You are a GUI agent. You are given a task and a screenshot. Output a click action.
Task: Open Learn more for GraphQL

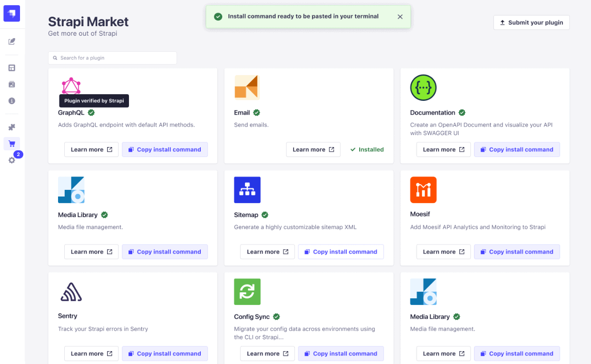tap(91, 149)
